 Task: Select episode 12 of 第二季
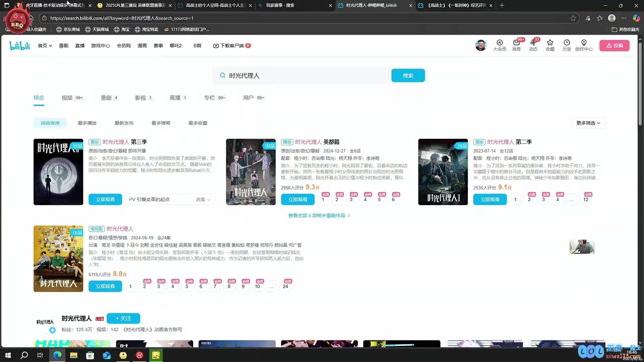586,200
